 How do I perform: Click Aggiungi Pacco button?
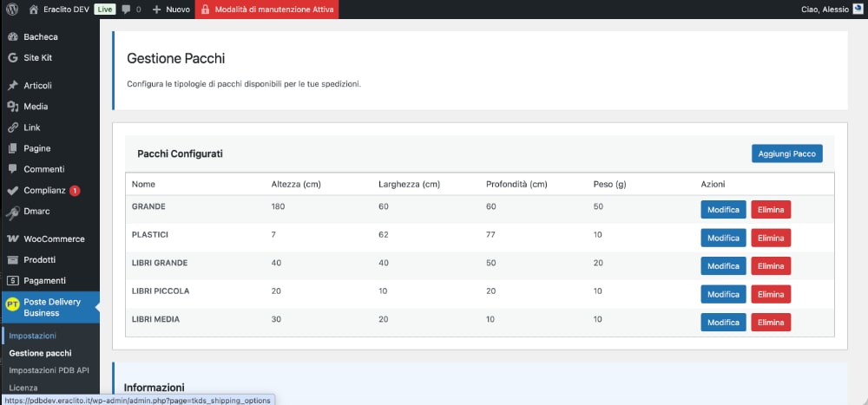[x=786, y=154]
